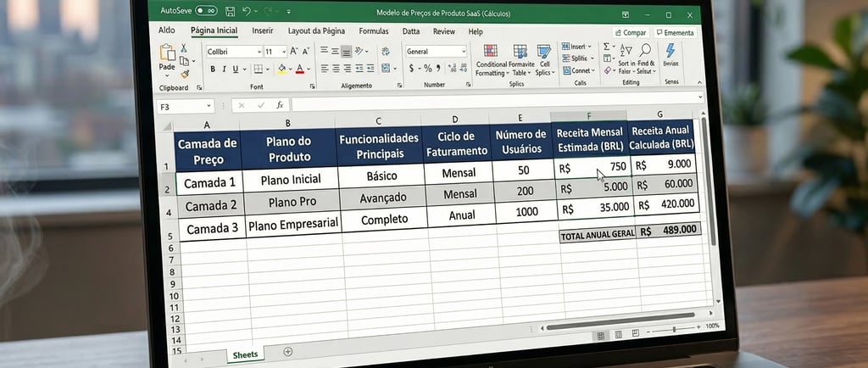Select the Top Align icon
868x368 pixels.
pos(325,51)
